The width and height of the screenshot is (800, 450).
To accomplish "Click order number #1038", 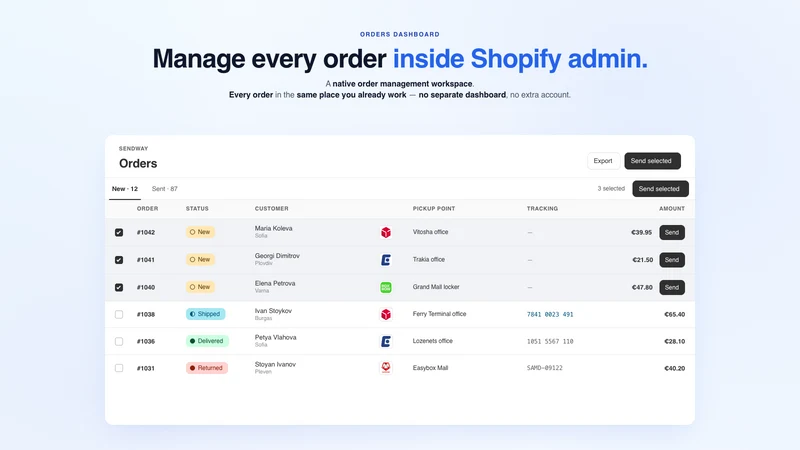I will (146, 314).
